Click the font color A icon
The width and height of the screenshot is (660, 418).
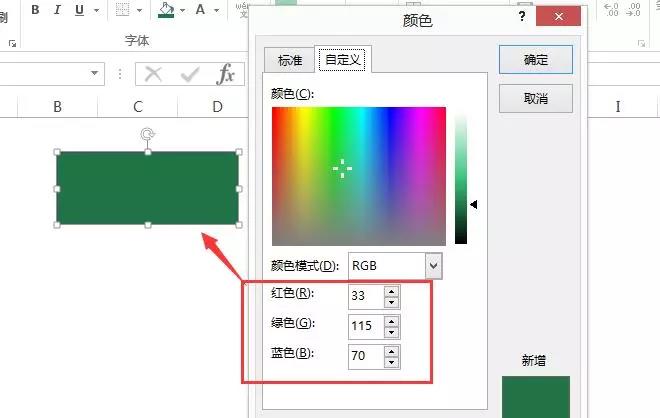tap(200, 10)
